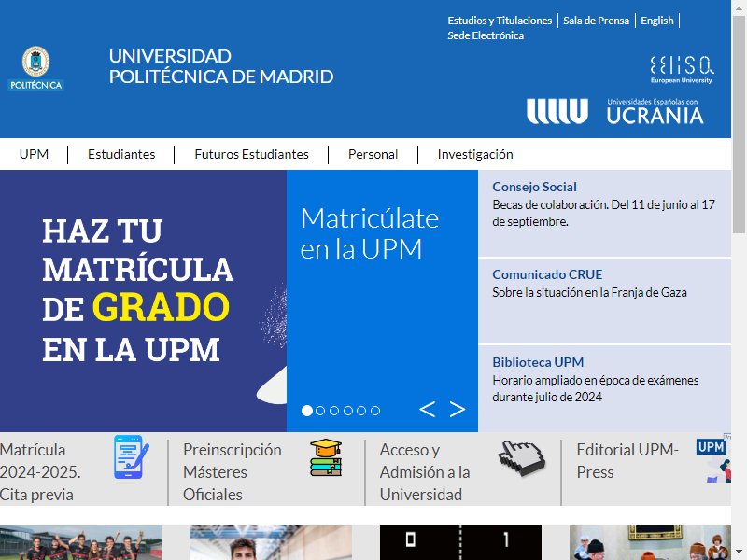Open the Futuros Estudiantes menu
Screen dimensions: 747x560
click(251, 154)
